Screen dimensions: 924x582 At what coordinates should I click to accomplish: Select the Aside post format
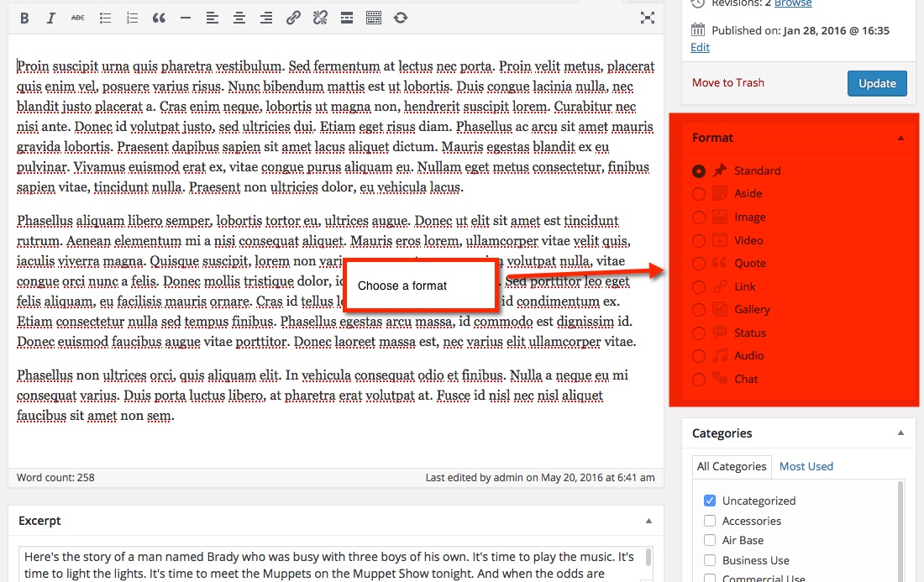coord(699,194)
